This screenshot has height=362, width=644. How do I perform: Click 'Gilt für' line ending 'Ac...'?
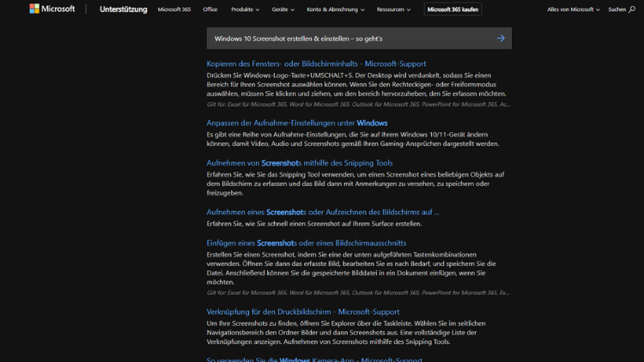[358, 105]
